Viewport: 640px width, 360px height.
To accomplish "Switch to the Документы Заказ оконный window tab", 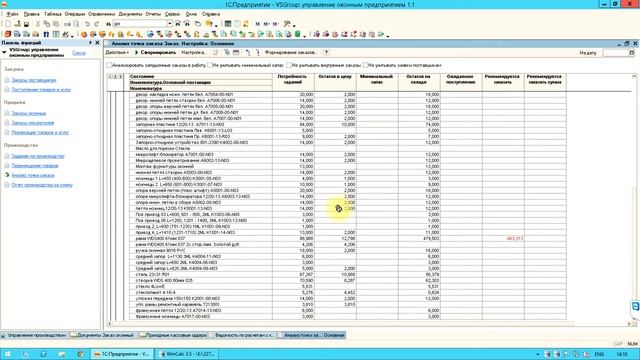I will 102,335.
